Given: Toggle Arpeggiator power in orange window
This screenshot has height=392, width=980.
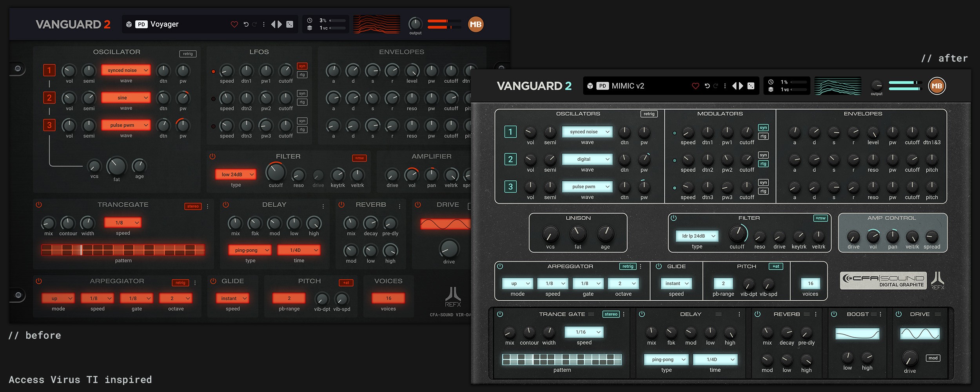Looking at the screenshot, I should coord(39,281).
